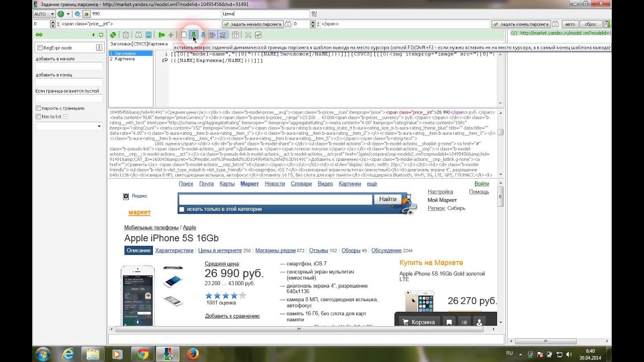Open the Характеристики tab
644x362 pixels.
point(174,250)
